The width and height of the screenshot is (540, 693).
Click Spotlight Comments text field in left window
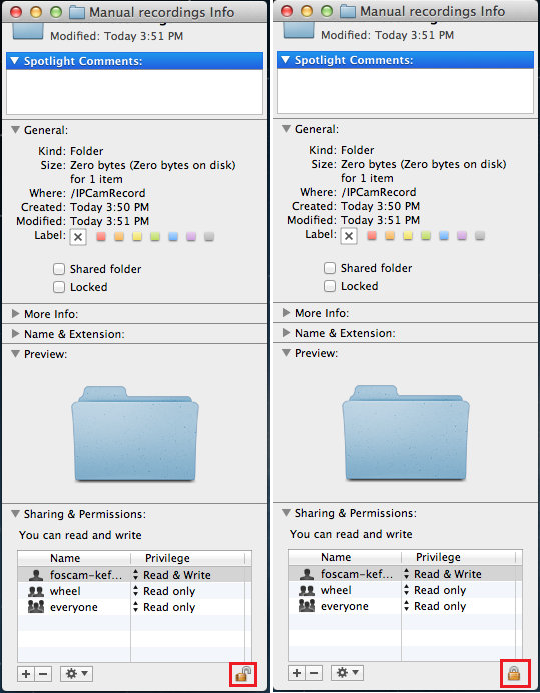click(x=134, y=92)
